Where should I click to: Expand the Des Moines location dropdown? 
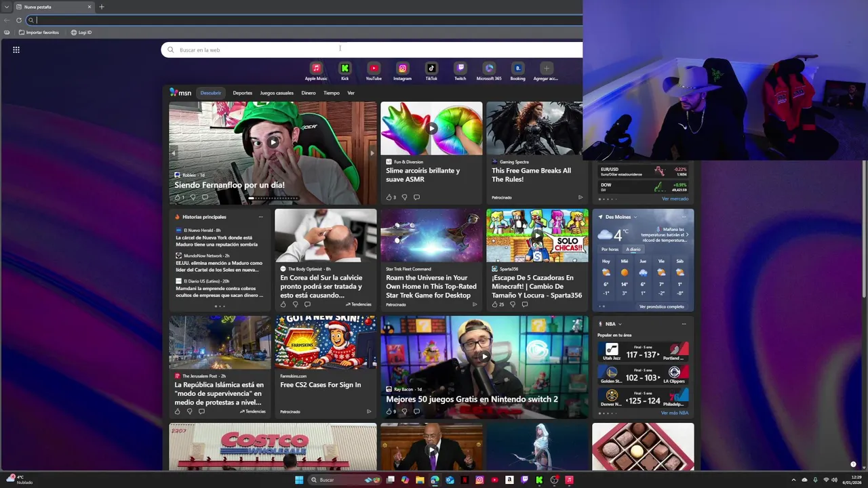tap(635, 217)
